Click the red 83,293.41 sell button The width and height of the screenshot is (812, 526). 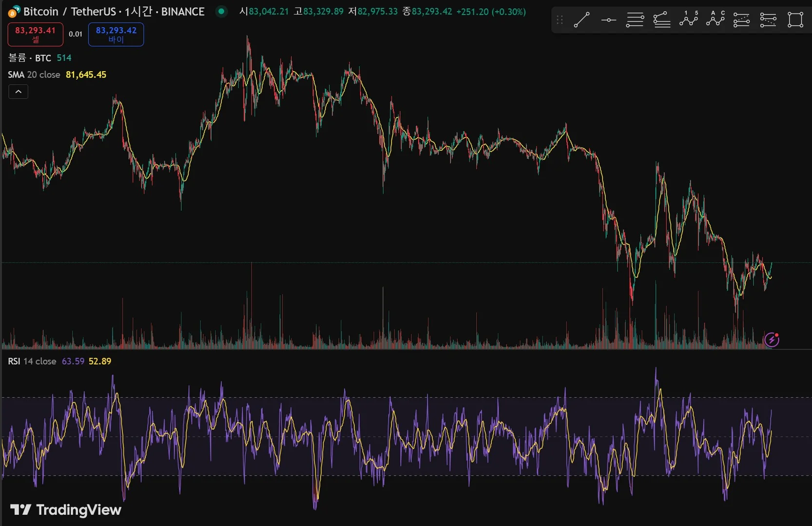(x=36, y=34)
